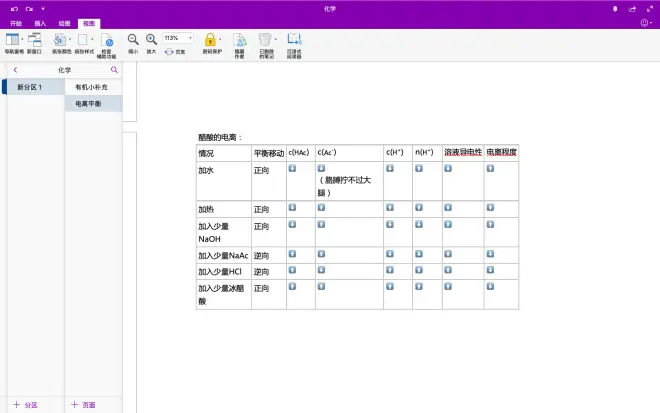Toggle the navigation pane (导航窗格) button
This screenshot has height=413, width=660.
click(x=13, y=41)
